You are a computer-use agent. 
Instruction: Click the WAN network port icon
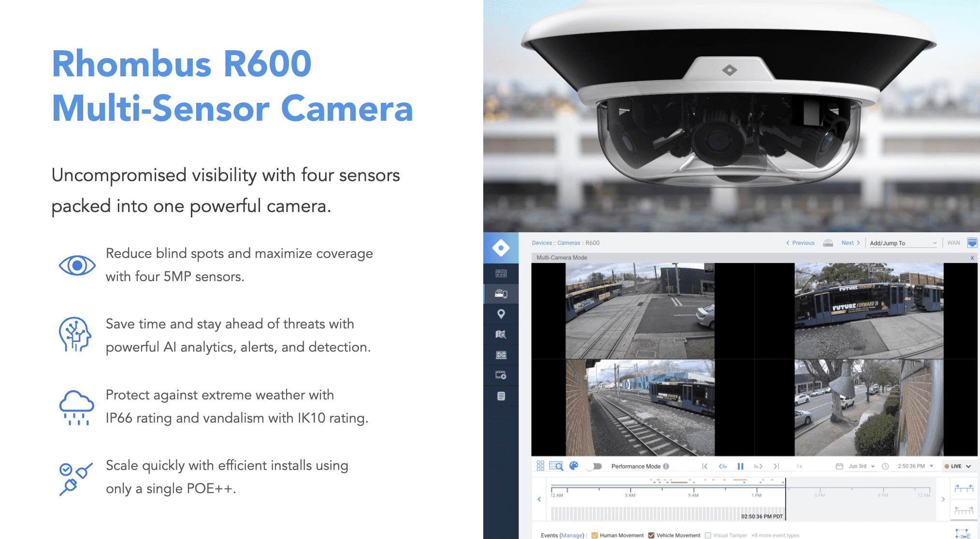(x=972, y=242)
